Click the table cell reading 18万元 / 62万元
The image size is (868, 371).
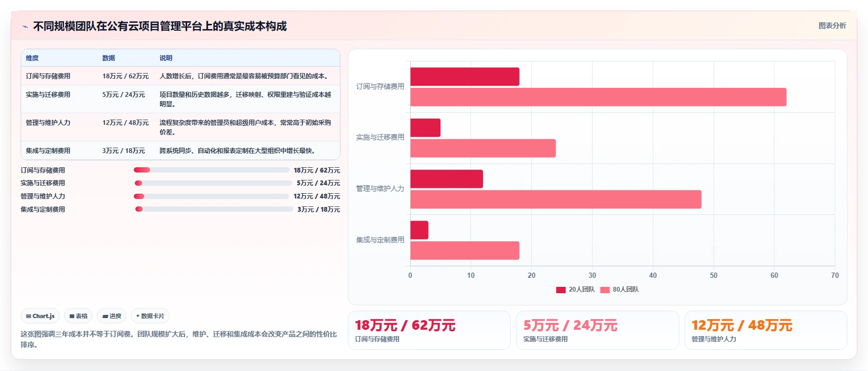tap(125, 76)
